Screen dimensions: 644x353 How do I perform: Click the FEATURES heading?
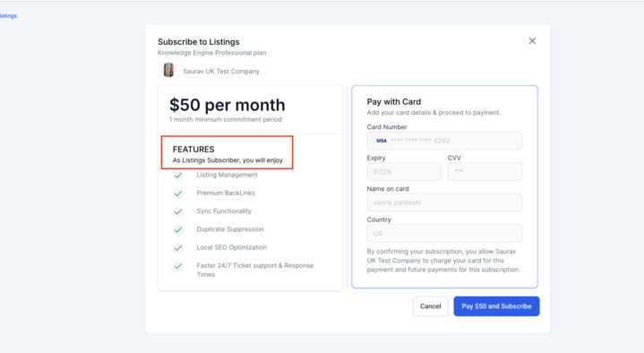193,149
